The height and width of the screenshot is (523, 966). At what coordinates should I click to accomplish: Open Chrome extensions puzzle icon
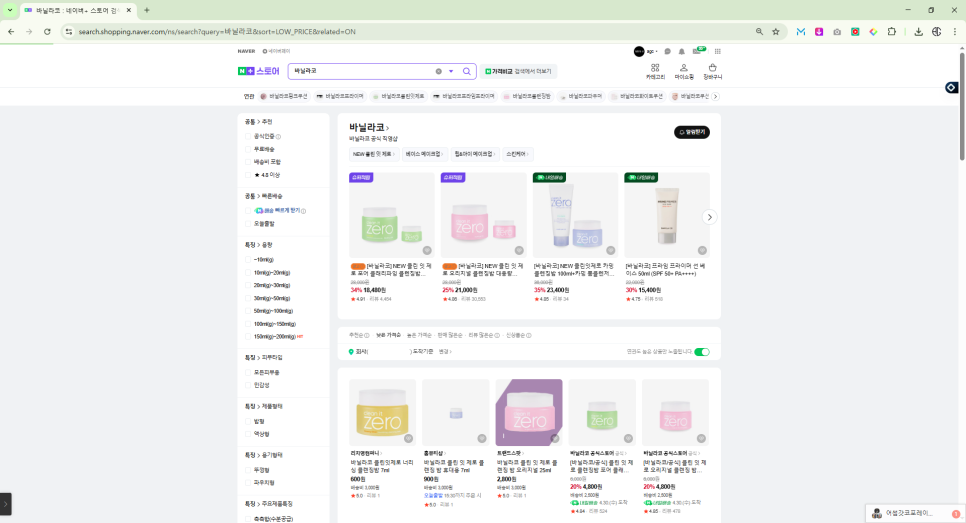pos(891,31)
